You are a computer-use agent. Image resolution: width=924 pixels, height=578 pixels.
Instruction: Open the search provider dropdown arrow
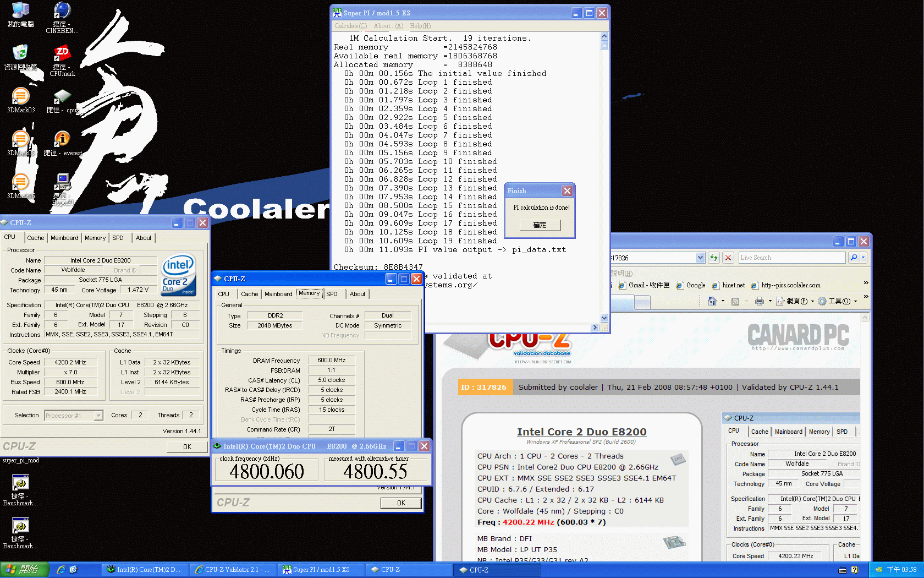[x=863, y=257]
